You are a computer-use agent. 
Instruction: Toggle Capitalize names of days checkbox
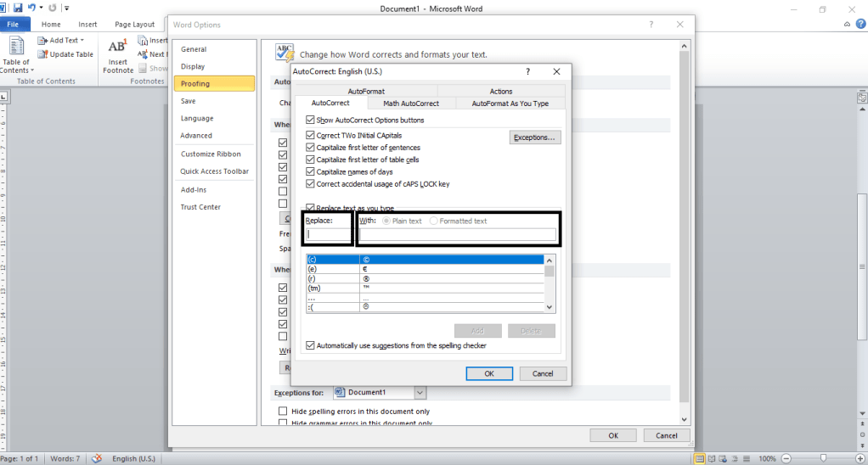click(310, 171)
